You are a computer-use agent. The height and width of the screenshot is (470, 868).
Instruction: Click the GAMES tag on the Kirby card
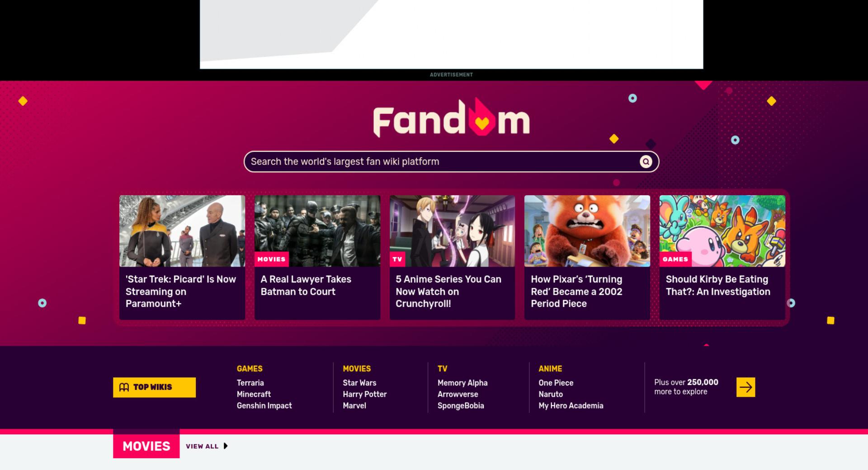(675, 259)
